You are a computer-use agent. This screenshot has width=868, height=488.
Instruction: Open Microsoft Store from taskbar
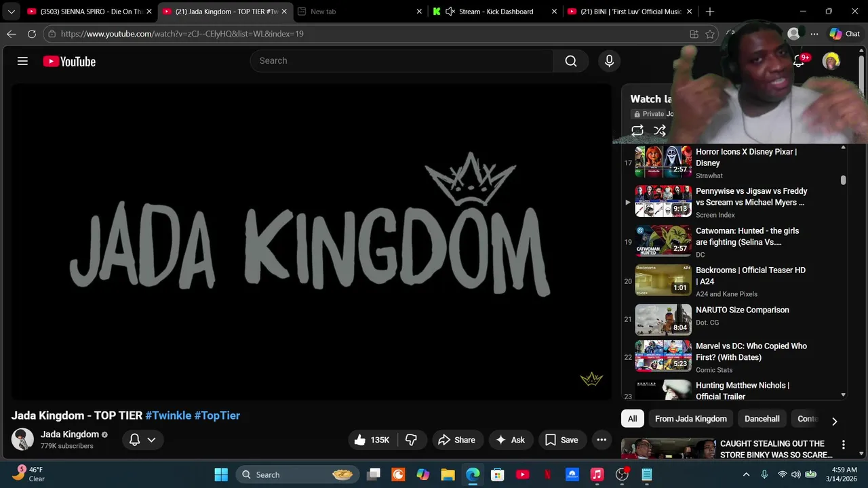point(498,474)
